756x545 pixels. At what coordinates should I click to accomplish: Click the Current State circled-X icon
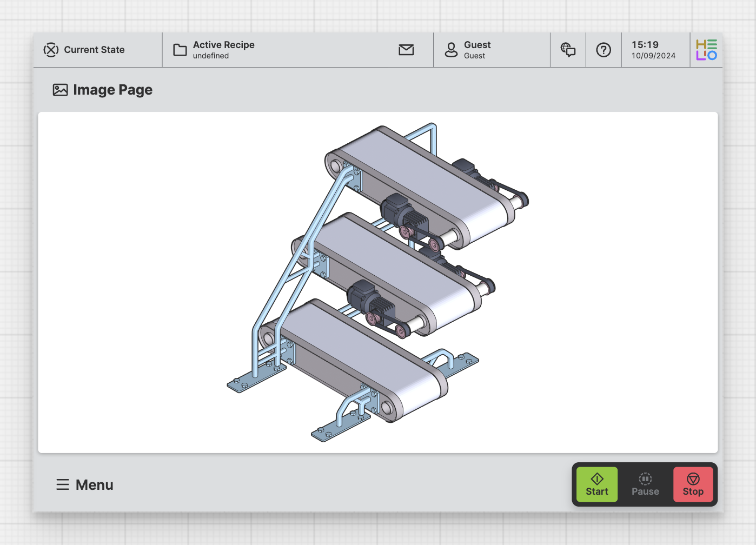51,50
